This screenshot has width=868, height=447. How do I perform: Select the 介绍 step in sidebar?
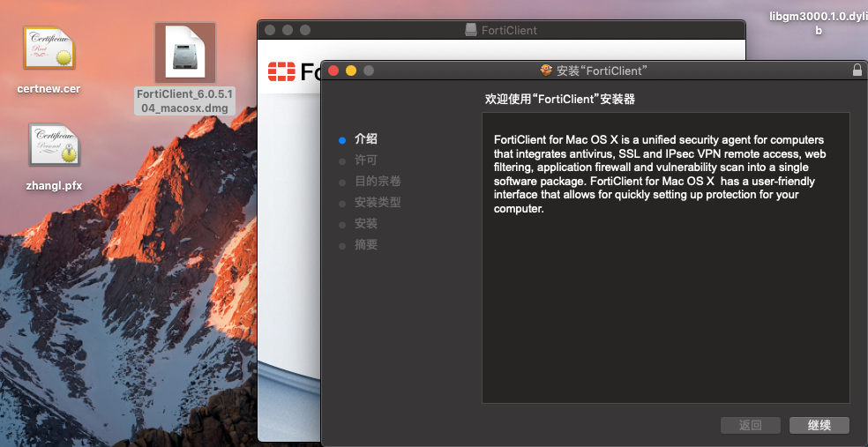(x=366, y=139)
